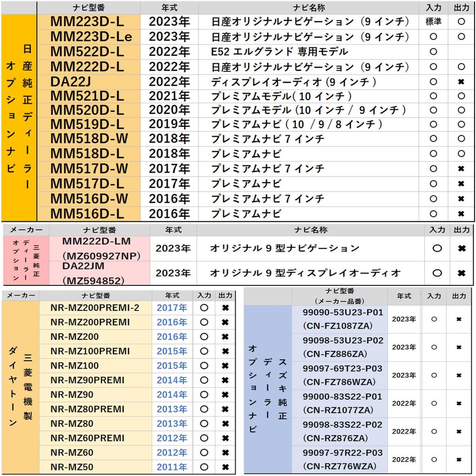The image size is (476, 476).
Task: Click output circle mark for MM223D-L
Action: pyautogui.click(x=461, y=21)
